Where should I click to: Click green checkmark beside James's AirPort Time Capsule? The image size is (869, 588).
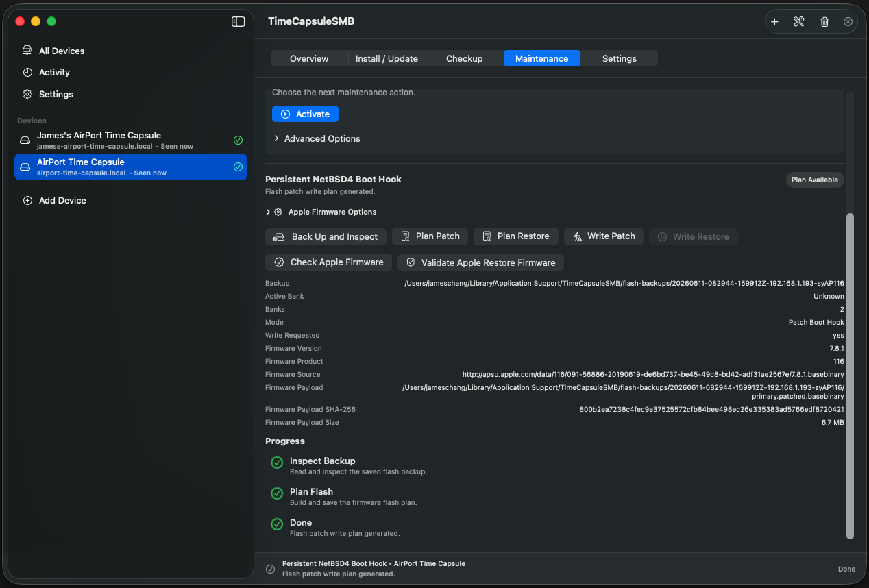pos(238,140)
